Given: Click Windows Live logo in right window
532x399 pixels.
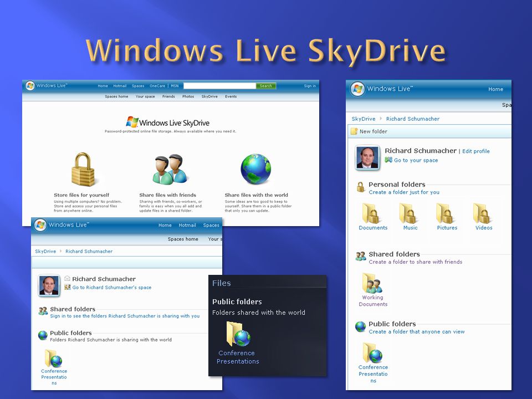Looking at the screenshot, I should tap(357, 89).
